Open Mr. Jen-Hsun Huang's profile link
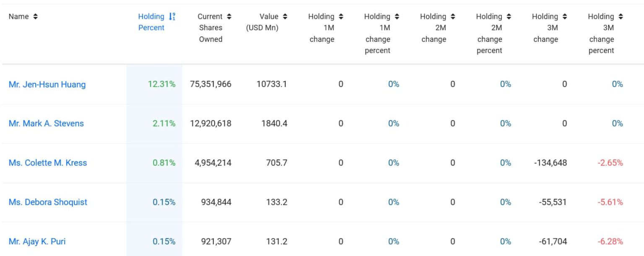This screenshot has height=256, width=644. (x=47, y=84)
